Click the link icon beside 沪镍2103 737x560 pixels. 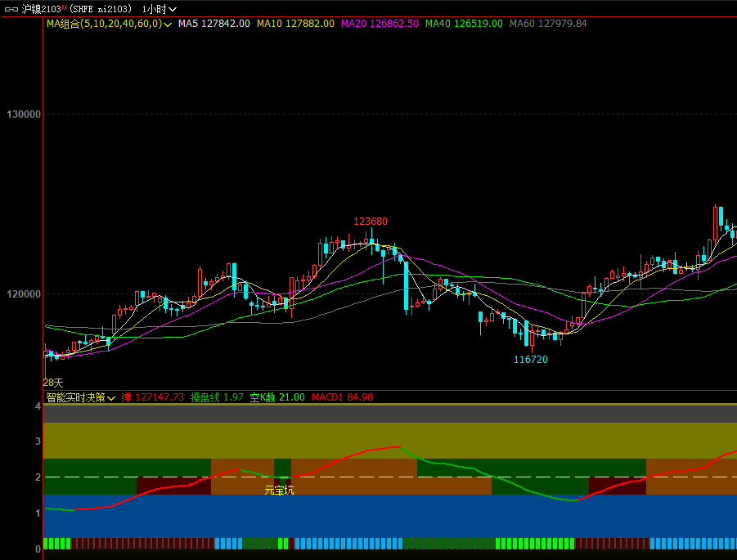tap(11, 9)
